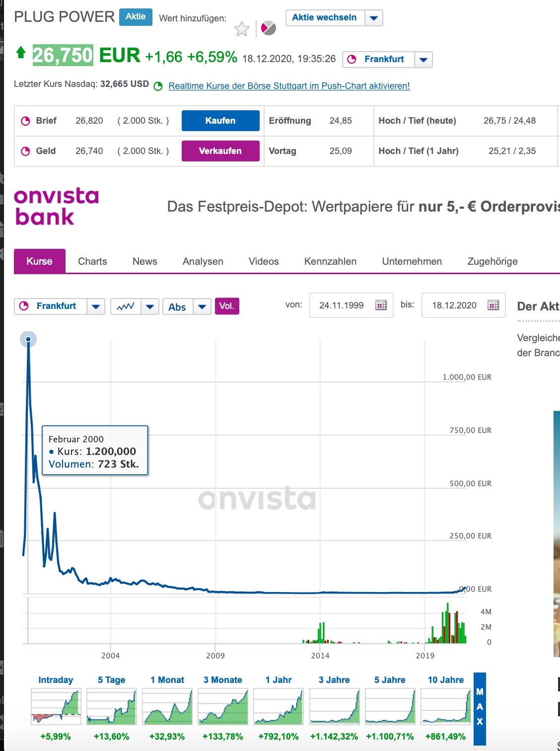Switch to the Kurse tab

(x=40, y=261)
